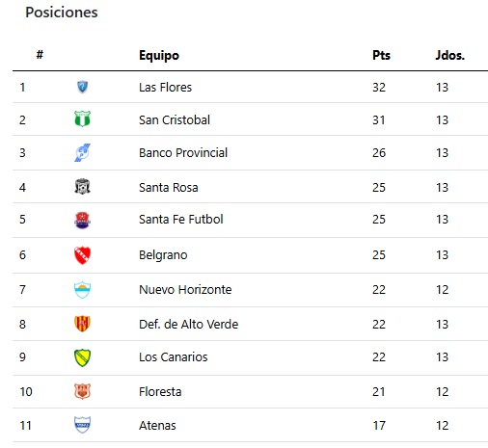Image resolution: width=488 pixels, height=448 pixels.
Task: Open the Nuevo Horizonte light-blue crest
Action: click(x=82, y=290)
